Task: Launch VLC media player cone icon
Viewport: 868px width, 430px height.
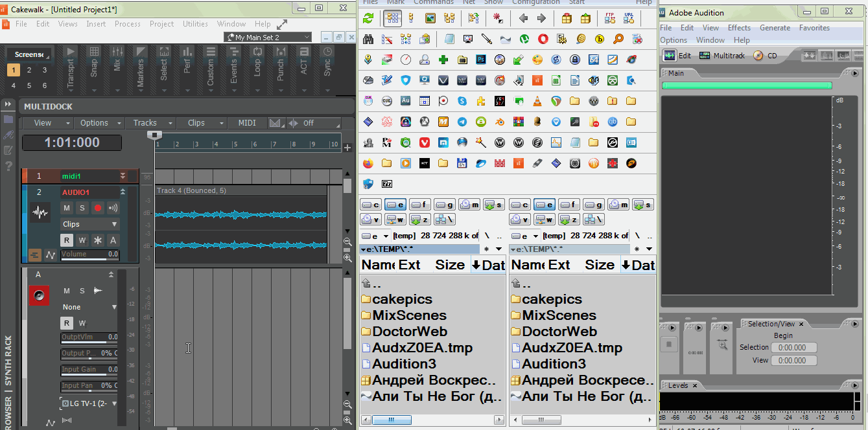Action: pyautogui.click(x=537, y=101)
